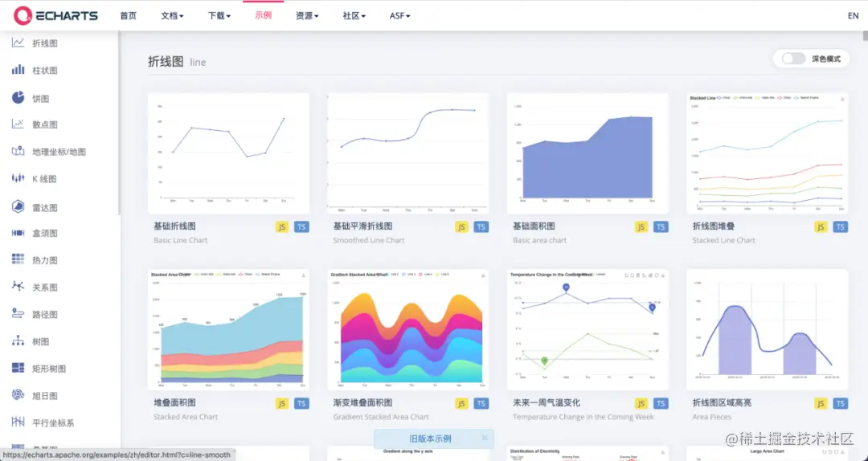Select the lines 路径图 sidebar icon
The width and height of the screenshot is (868, 461).
[x=18, y=314]
